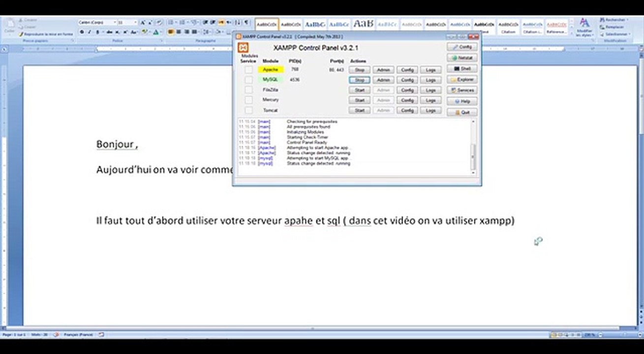Quit the XAMPP Control Panel

coord(462,112)
